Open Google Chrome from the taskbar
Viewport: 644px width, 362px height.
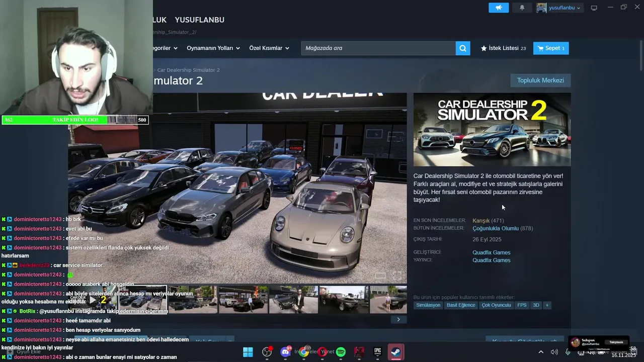coord(304,352)
